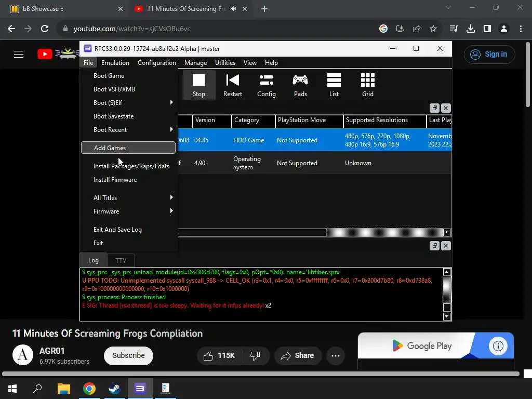Open the Utilities menu

(x=225, y=63)
